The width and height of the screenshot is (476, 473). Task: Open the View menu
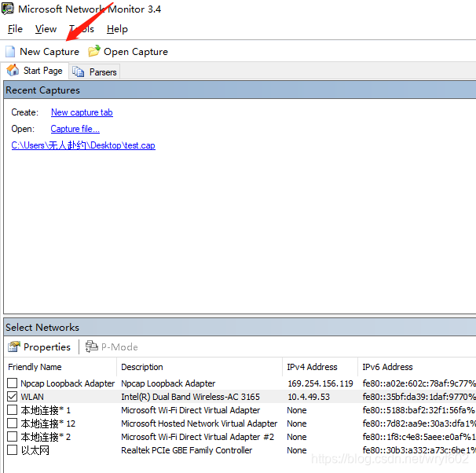46,29
